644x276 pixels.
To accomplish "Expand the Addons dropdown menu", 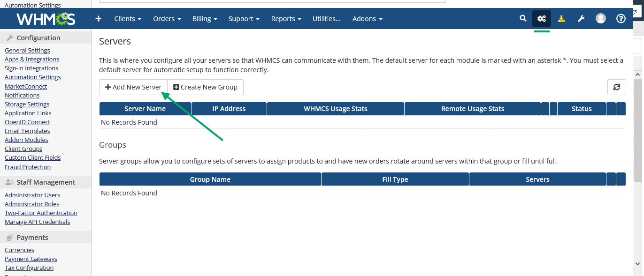I will pos(368,19).
